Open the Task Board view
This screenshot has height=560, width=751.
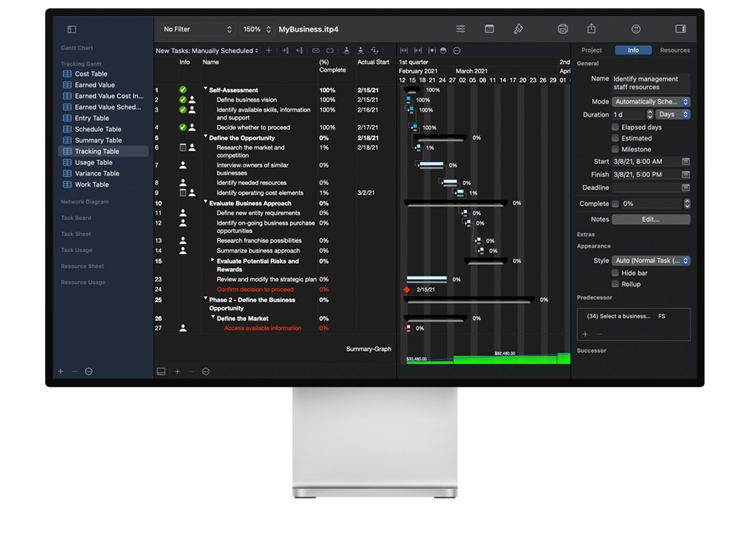click(x=76, y=218)
